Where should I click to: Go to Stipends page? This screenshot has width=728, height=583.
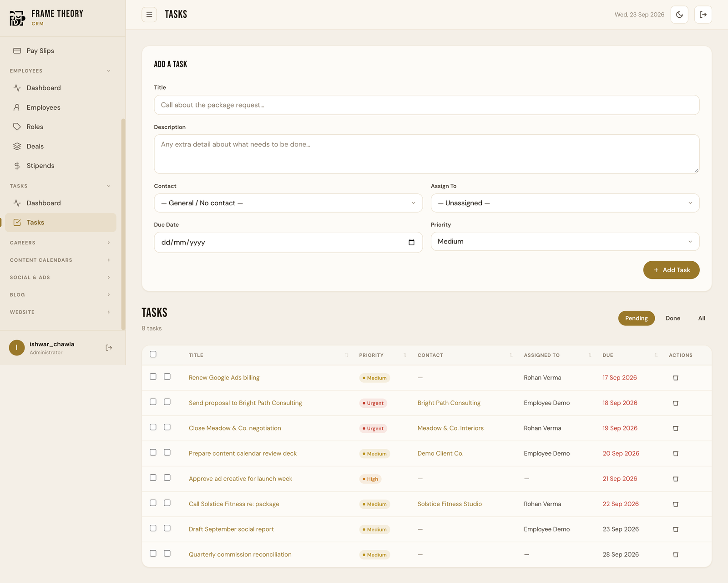pyautogui.click(x=61, y=166)
